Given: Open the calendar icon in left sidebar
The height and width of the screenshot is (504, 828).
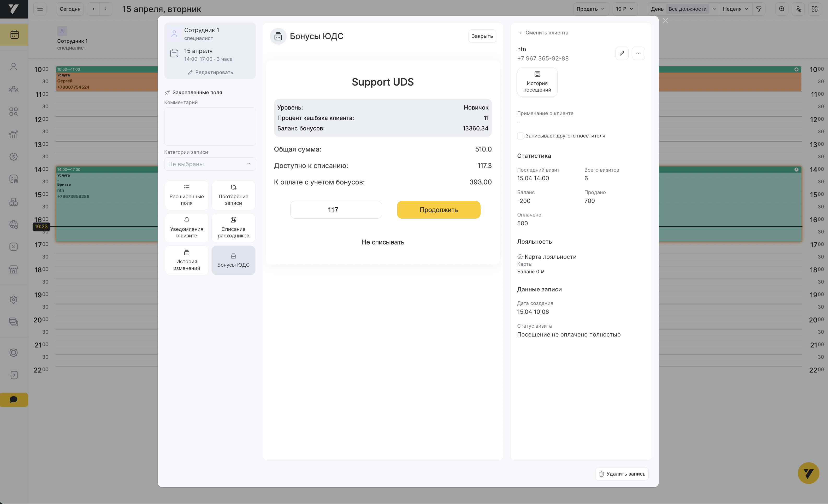Looking at the screenshot, I should point(14,35).
